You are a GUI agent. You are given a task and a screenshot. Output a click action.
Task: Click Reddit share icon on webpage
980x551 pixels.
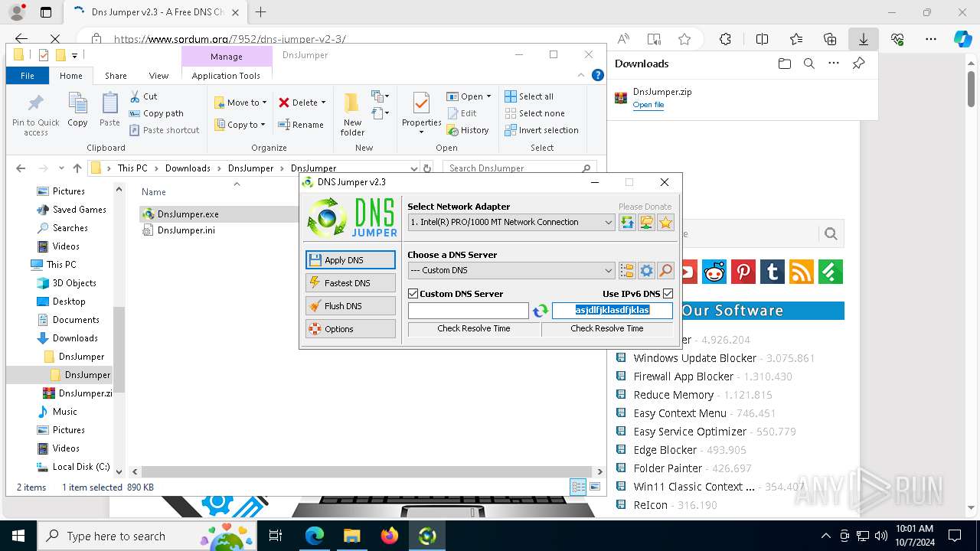click(x=714, y=272)
